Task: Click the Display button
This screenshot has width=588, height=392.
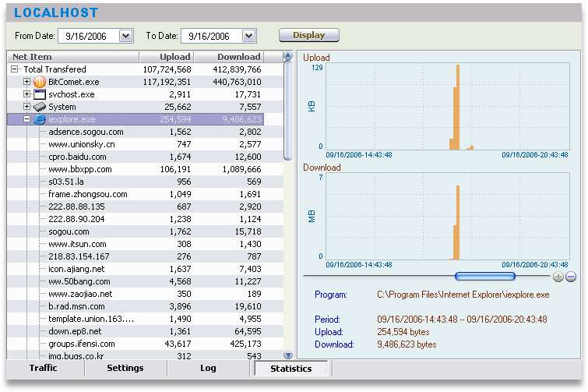Action: 309,35
